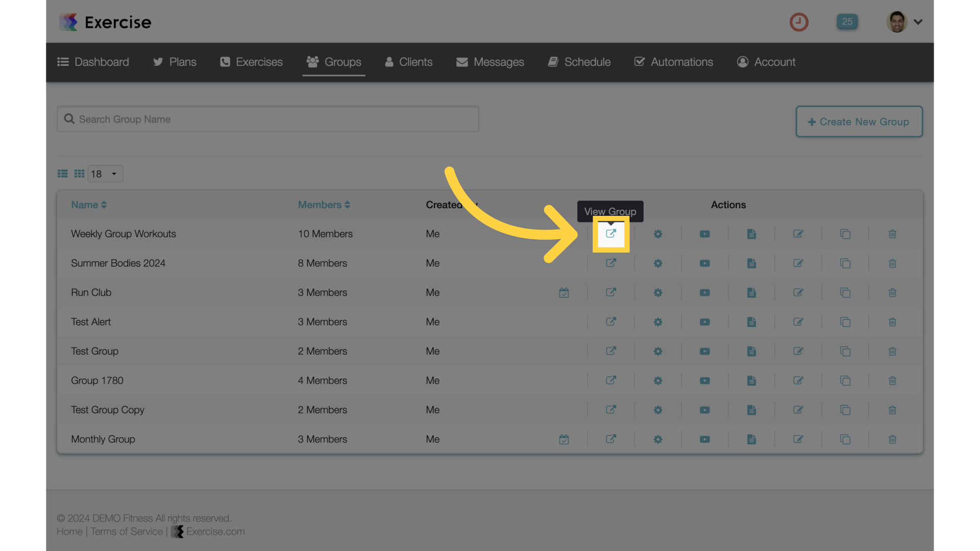Screen dimensions: 980x551
Task: View the Summer Bodies 2024 group
Action: click(x=611, y=263)
